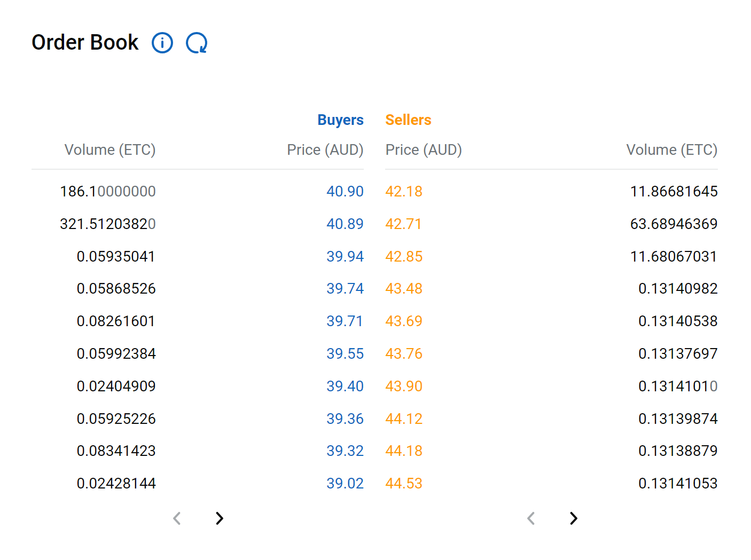Select buyer price 39.74

(345, 289)
